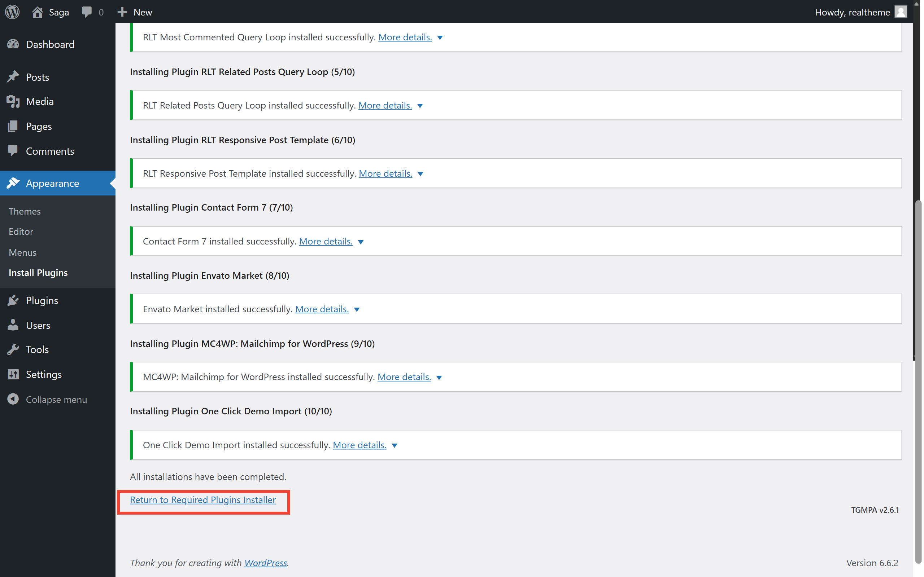
Task: Click the plus New icon
Action: [x=122, y=12]
